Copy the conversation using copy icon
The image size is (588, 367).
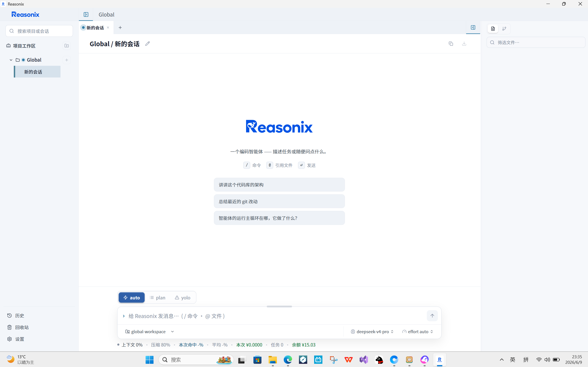451,44
